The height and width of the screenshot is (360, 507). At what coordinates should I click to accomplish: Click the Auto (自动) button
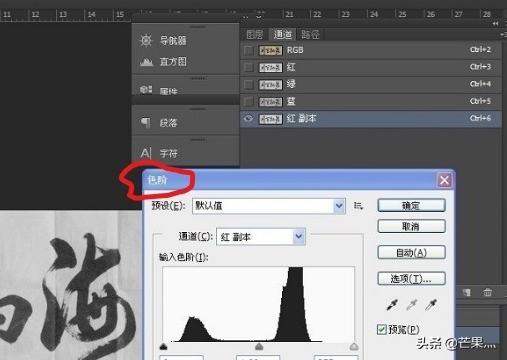(411, 252)
